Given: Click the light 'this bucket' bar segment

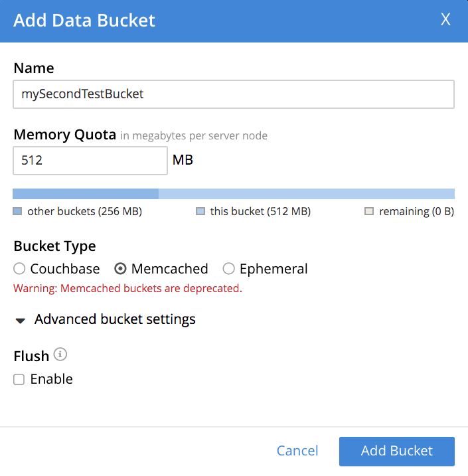Looking at the screenshot, I should pos(306,194).
